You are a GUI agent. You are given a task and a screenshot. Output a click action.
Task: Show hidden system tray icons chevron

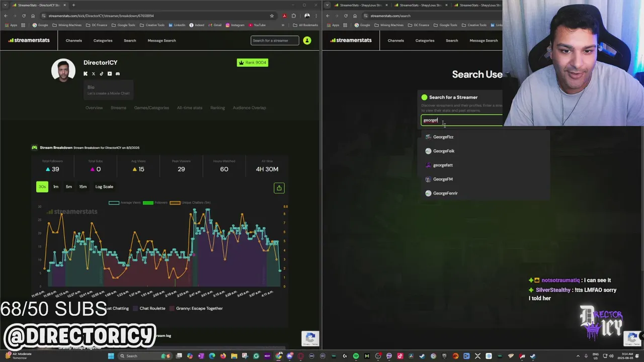coord(578,356)
